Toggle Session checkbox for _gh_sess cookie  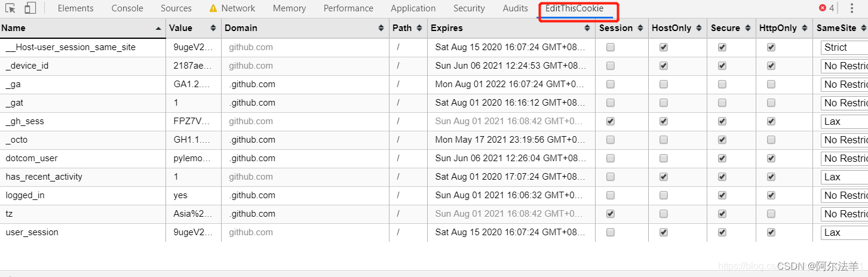pos(610,121)
